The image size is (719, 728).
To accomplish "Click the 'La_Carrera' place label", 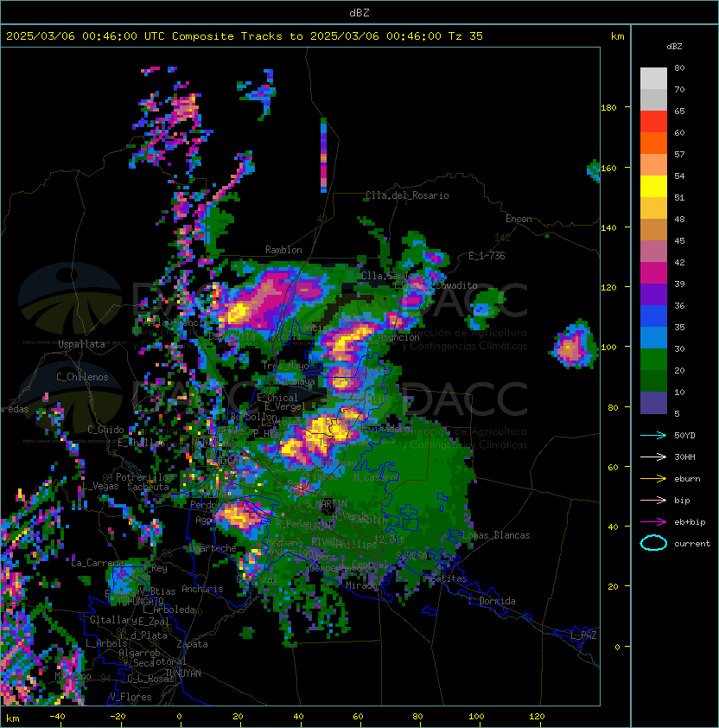I will coord(96,563).
